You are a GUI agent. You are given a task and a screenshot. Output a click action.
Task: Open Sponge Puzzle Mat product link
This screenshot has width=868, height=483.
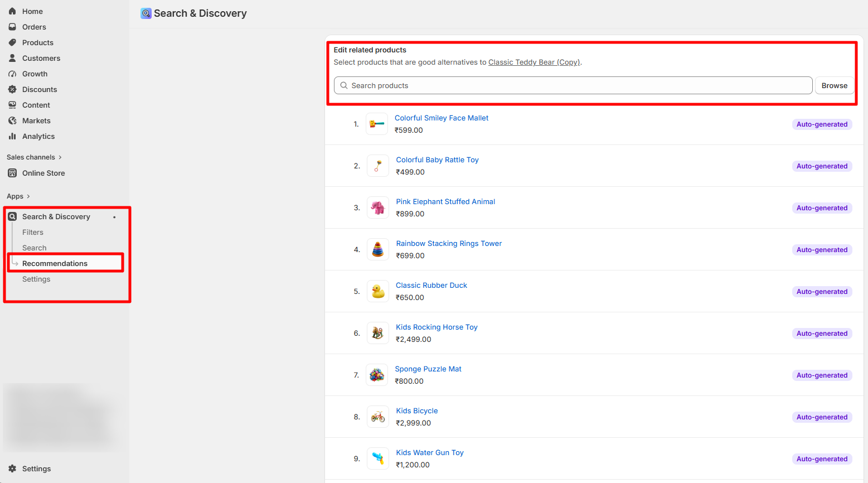click(x=428, y=369)
